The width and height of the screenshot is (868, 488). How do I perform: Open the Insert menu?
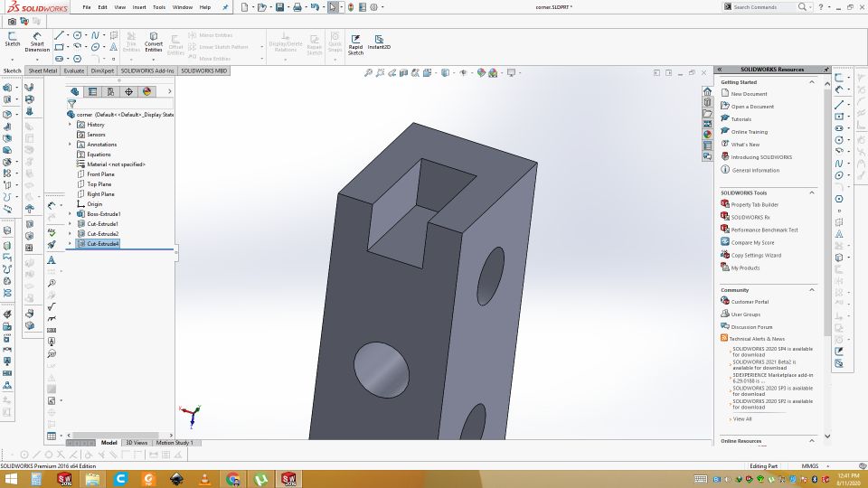coord(139,7)
